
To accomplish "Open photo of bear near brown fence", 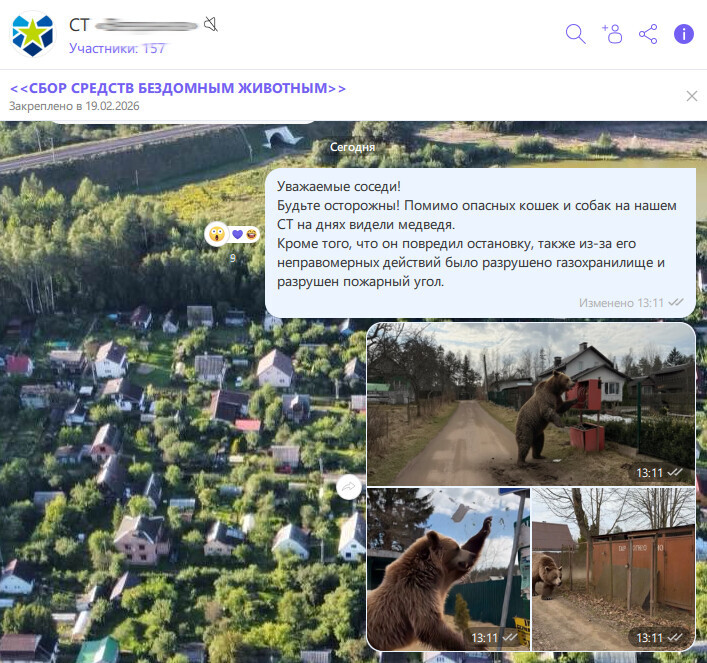I will [x=614, y=569].
